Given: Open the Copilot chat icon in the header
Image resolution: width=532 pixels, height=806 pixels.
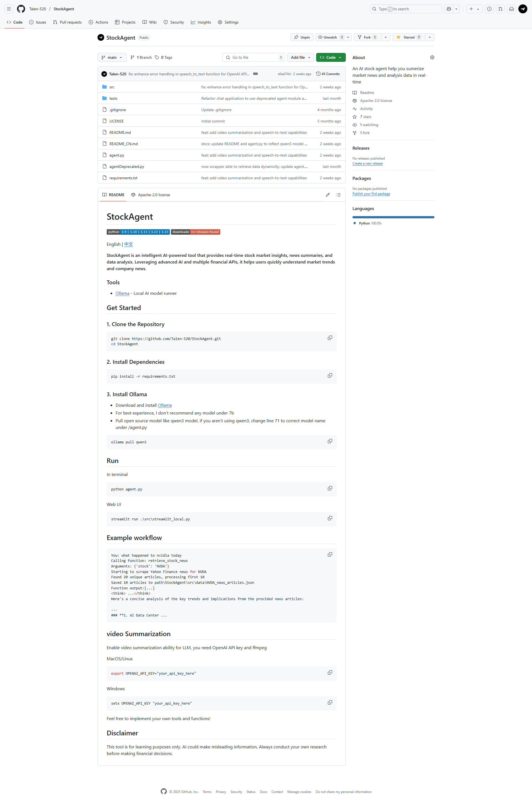Looking at the screenshot, I should tap(449, 9).
